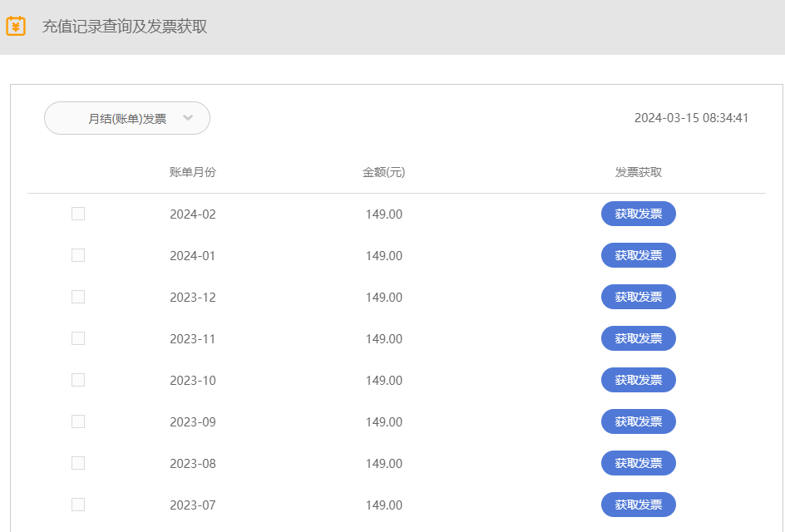Get the invoice (获取发票) for 2024-01
Screen dimensions: 785x532
639,255
